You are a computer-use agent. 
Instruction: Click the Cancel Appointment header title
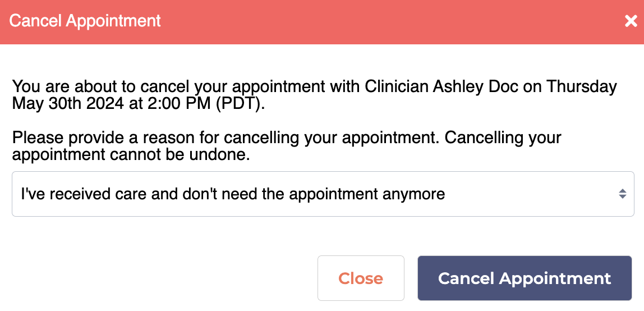(x=85, y=21)
